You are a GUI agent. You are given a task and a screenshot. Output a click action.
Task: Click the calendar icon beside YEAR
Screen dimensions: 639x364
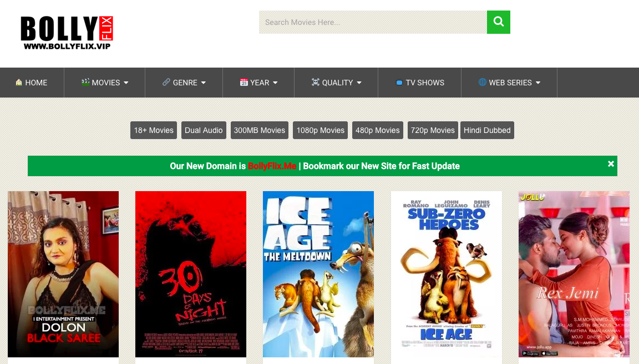click(244, 83)
